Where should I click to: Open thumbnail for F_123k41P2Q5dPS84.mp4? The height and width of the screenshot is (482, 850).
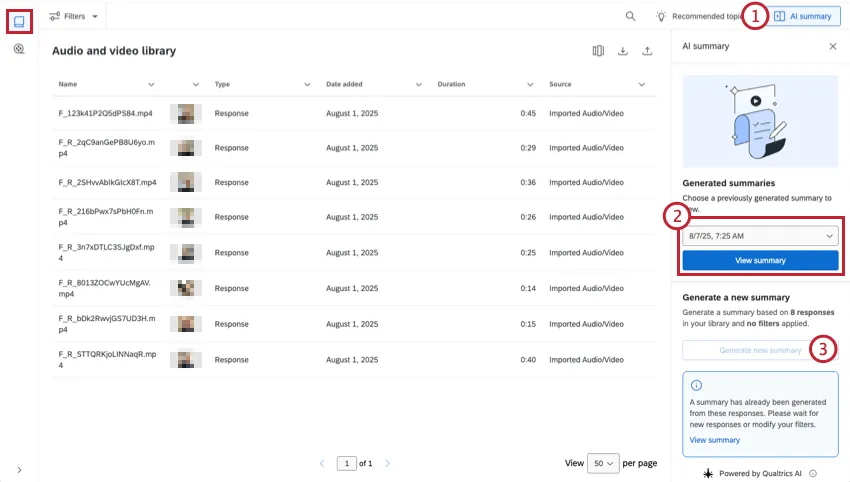tap(186, 113)
